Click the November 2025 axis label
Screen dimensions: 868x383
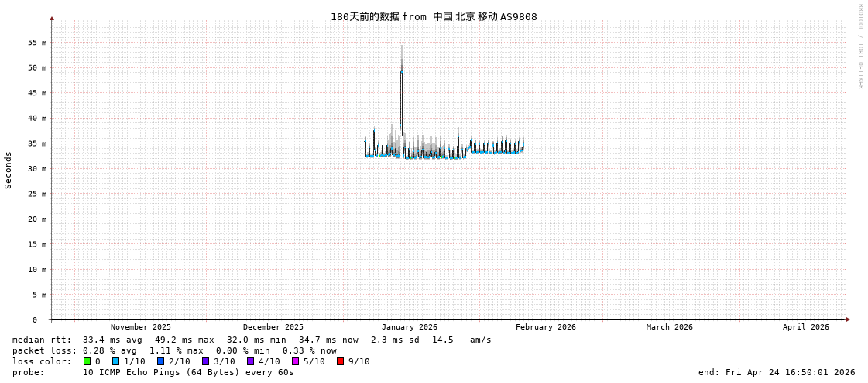141,327
